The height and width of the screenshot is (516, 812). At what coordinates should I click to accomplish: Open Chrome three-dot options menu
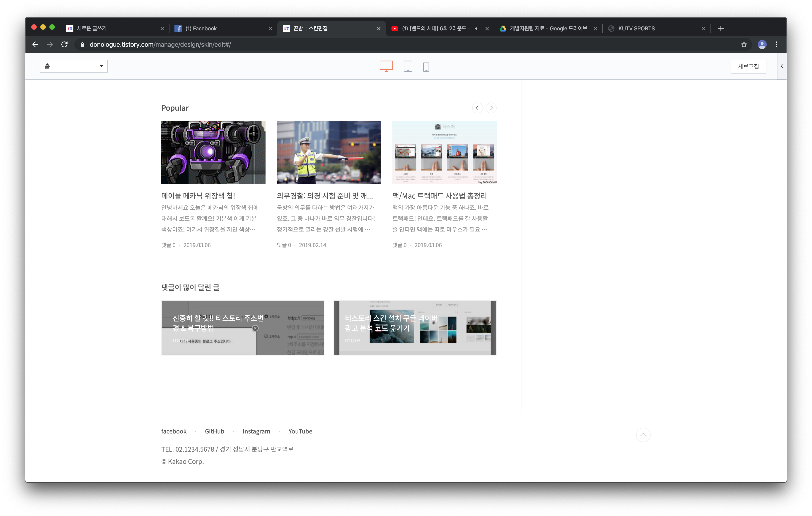click(x=777, y=44)
